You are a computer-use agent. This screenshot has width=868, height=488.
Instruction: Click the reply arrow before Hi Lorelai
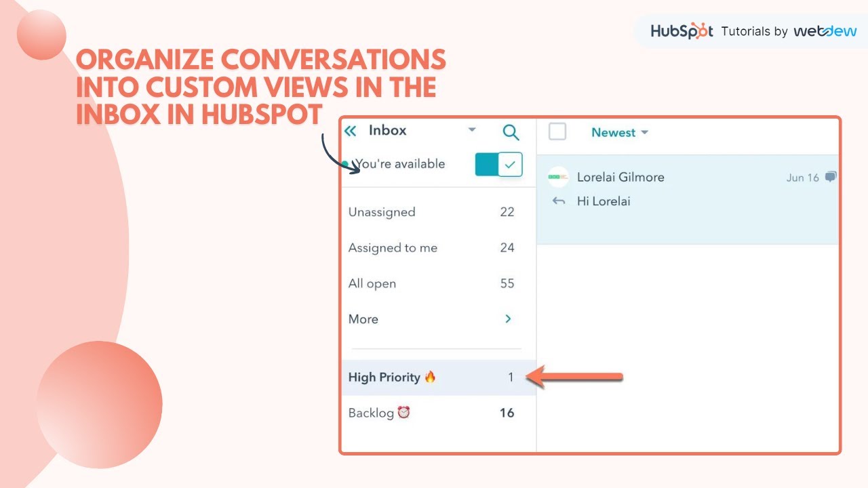558,201
